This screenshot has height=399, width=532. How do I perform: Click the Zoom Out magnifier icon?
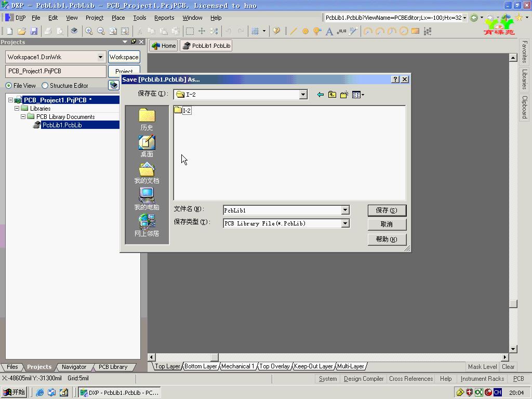pyautogui.click(x=101, y=31)
